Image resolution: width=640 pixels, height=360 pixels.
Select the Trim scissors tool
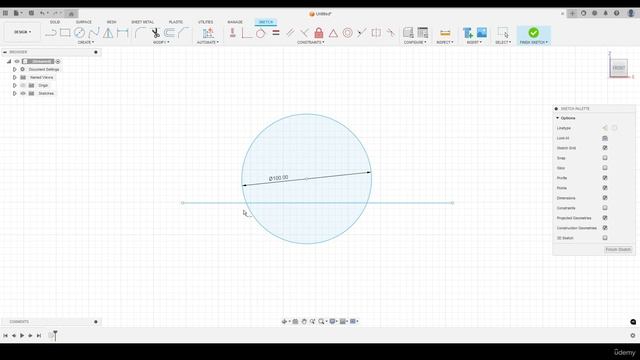[x=156, y=33]
